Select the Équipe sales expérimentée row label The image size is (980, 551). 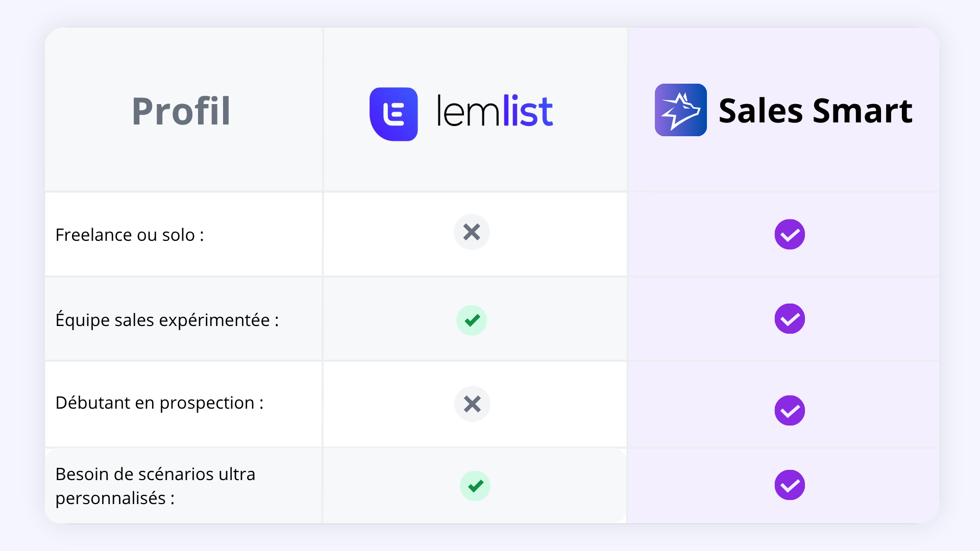167,320
